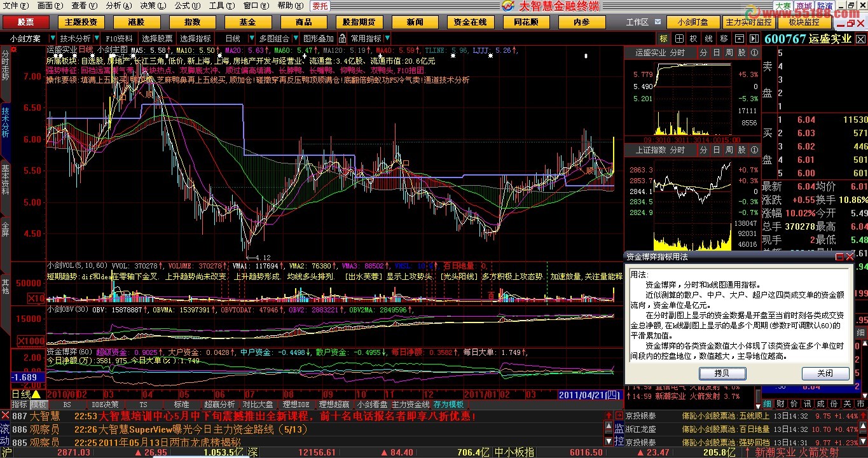
Task: Switch to the 超赢分析 indicator tab
Action: 220,404
